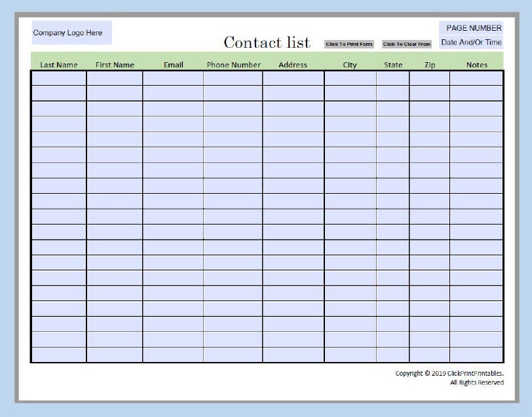Click the first row City cell
Image resolution: width=532 pixels, height=417 pixels.
(351, 79)
